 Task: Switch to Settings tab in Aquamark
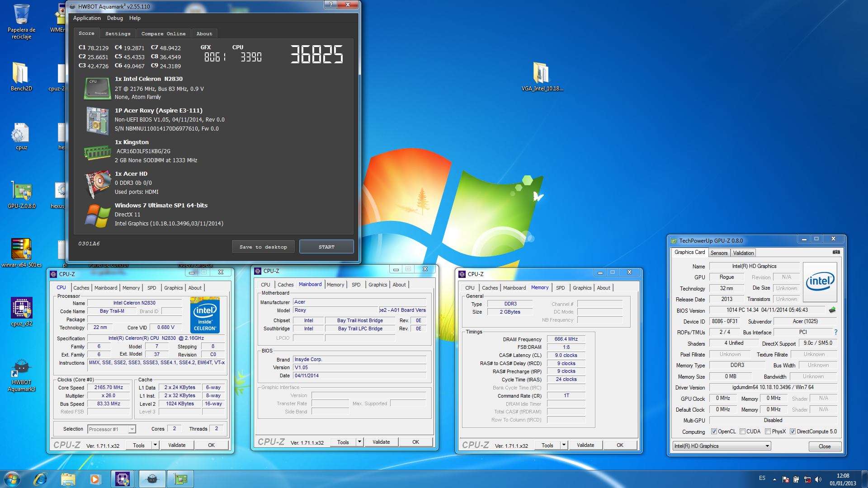point(118,33)
